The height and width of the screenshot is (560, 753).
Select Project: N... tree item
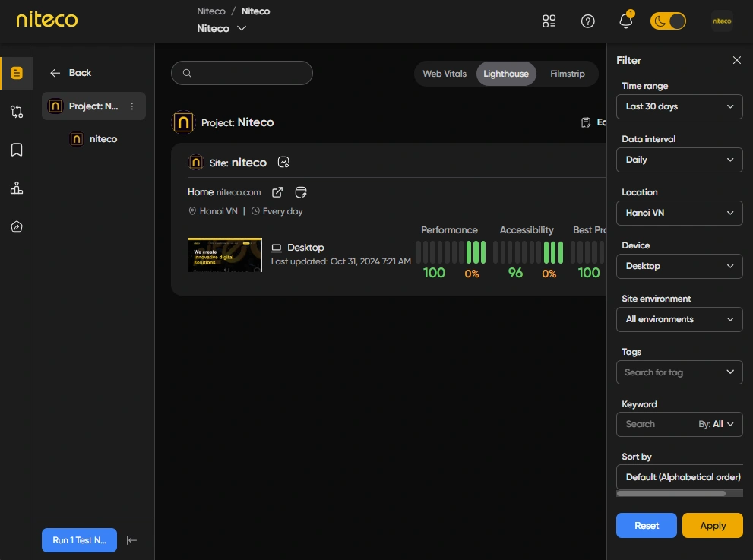click(x=93, y=106)
